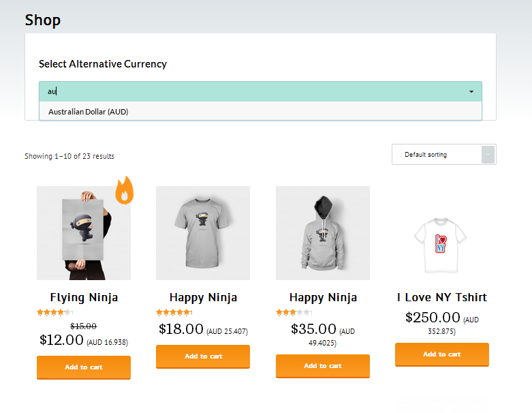Click the star rating under Flying Ninja
The height and width of the screenshot is (413, 532).
(54, 312)
